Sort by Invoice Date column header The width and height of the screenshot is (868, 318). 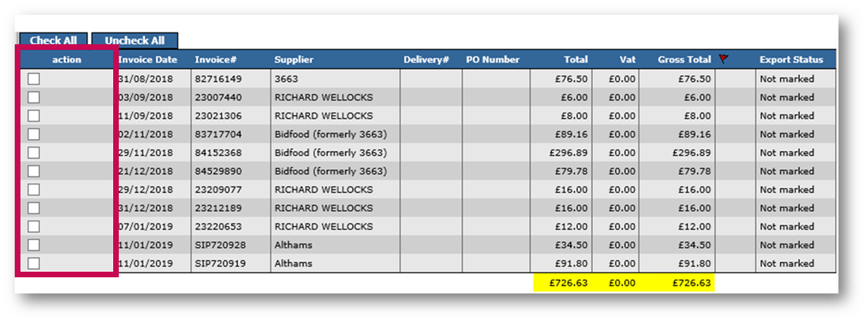pos(148,60)
